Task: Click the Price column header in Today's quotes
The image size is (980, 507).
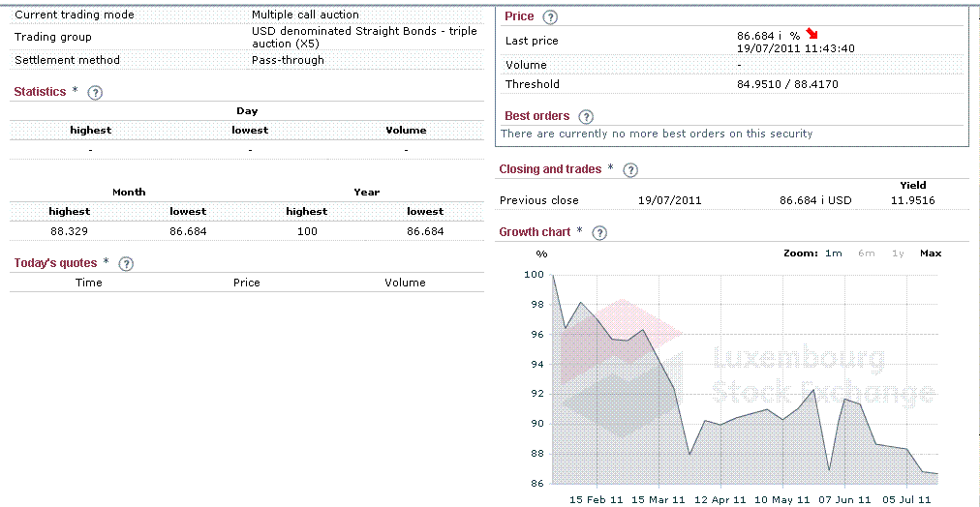Action: point(246,283)
